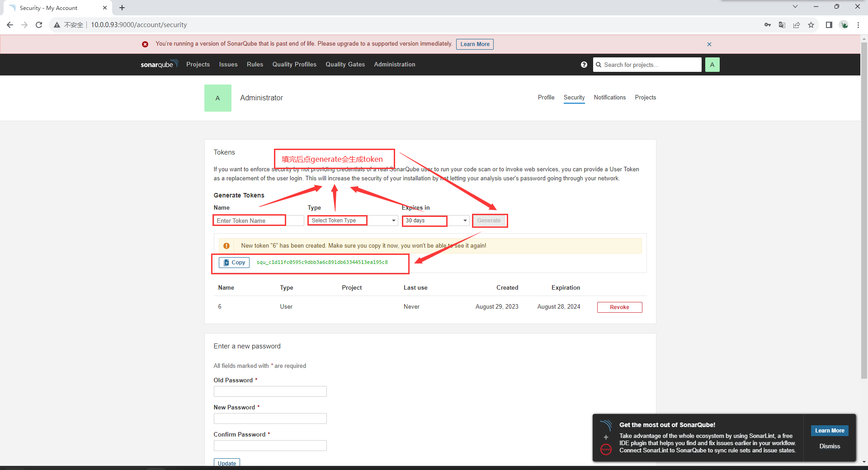Switch to the account Projects tab
This screenshot has height=470, width=868.
pyautogui.click(x=646, y=98)
